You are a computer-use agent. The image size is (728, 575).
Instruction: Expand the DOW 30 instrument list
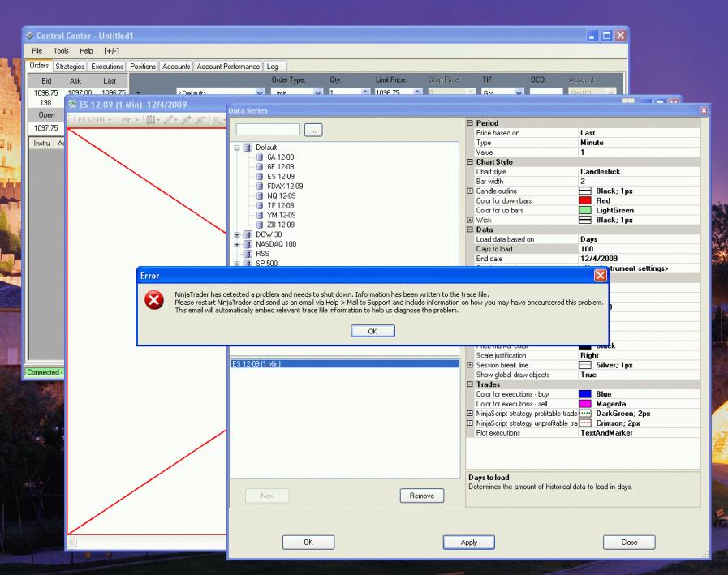[x=237, y=235]
